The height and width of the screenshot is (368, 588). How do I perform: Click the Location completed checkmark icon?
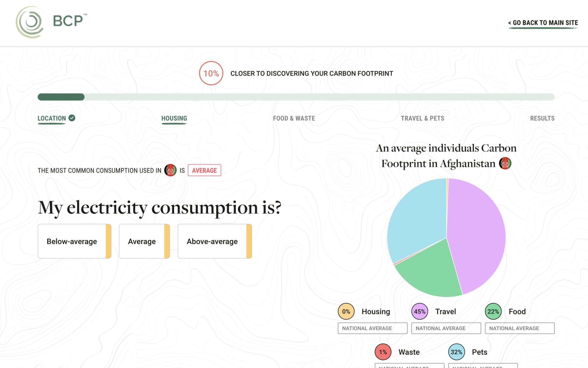pos(72,118)
